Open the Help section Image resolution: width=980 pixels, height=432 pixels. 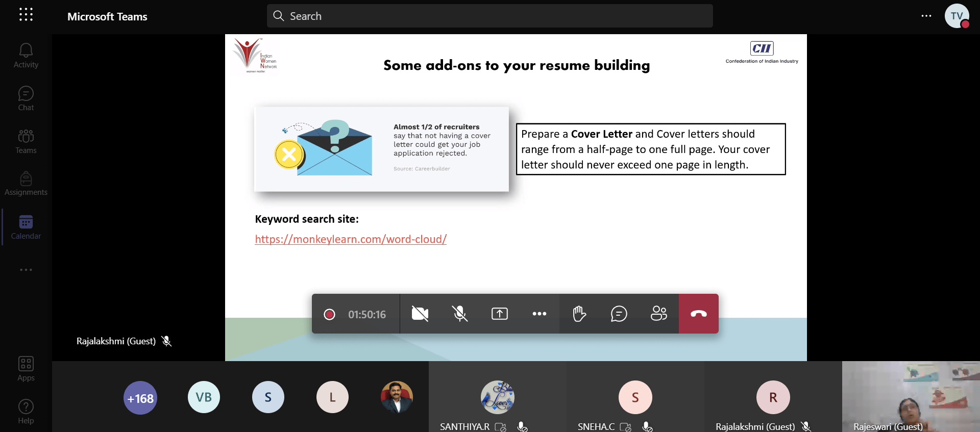[26, 412]
